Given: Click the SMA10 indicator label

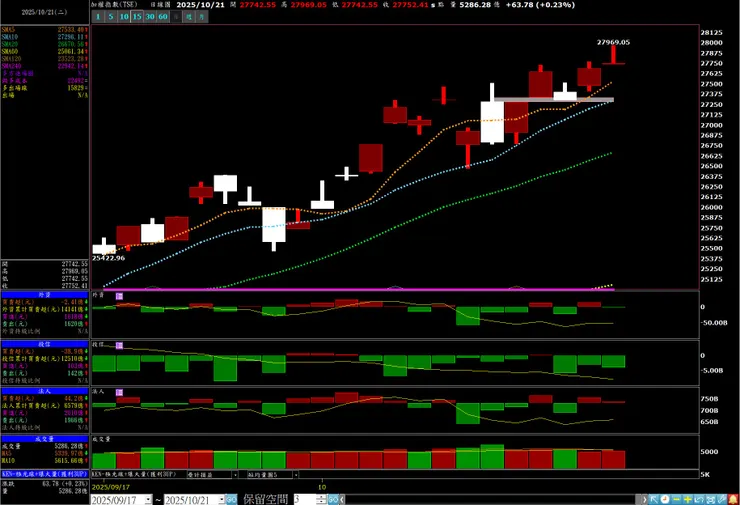Looking at the screenshot, I should (x=9, y=37).
